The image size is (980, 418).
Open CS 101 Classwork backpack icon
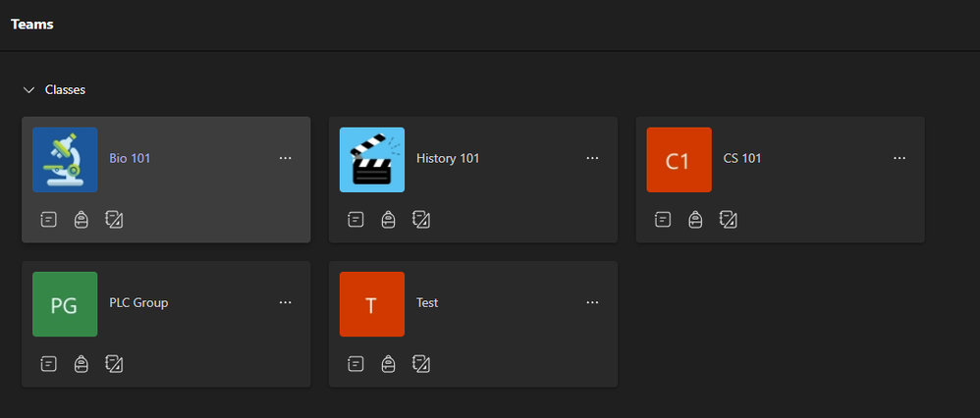(x=695, y=220)
